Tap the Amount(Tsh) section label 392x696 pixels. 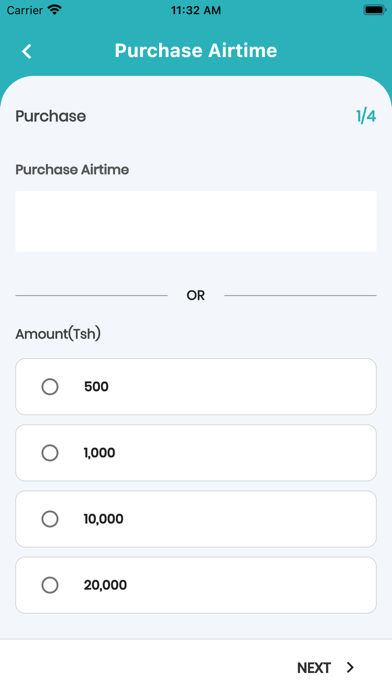[x=58, y=334]
